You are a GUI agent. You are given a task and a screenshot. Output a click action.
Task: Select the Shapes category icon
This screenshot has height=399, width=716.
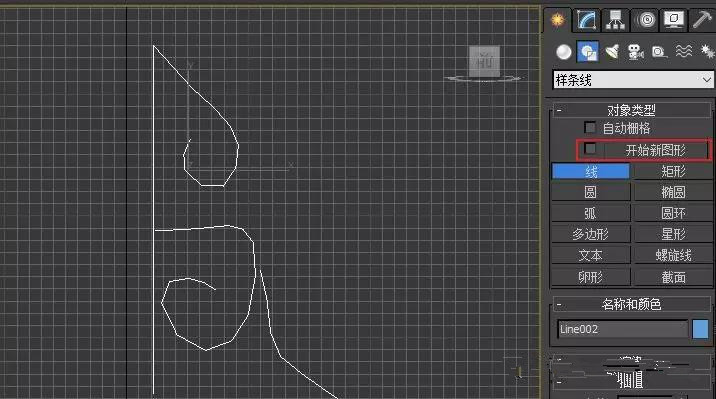(x=588, y=52)
